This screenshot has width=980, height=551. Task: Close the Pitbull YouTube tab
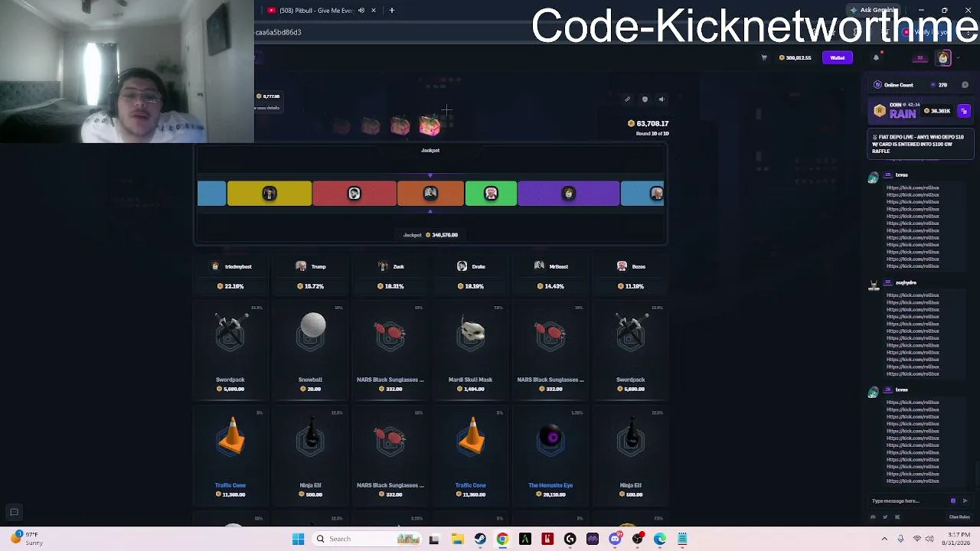[374, 11]
